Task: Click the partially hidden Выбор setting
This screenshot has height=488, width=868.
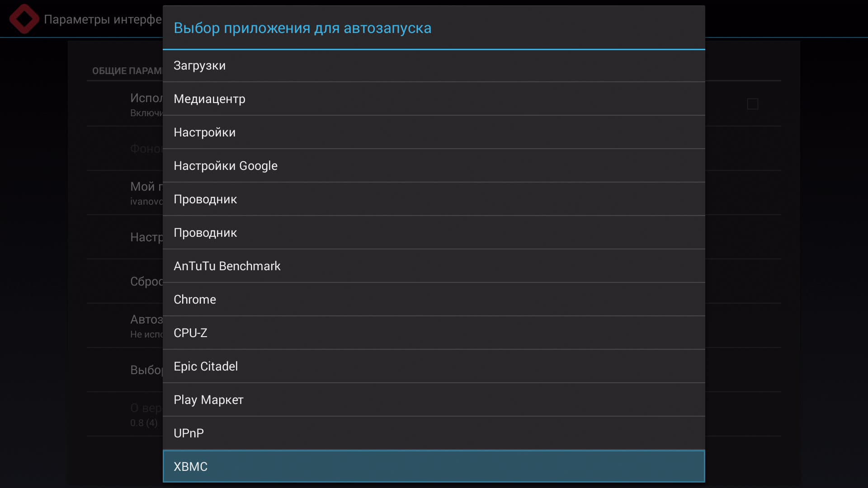Action: coord(146,370)
